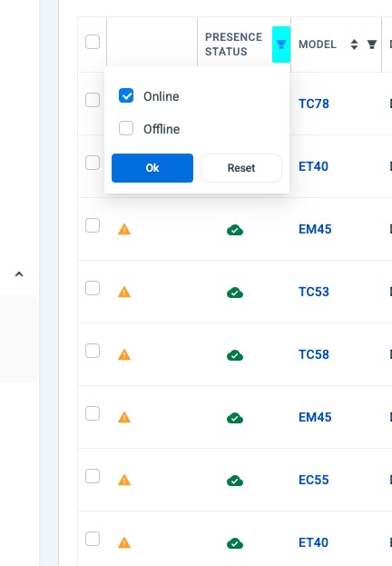This screenshot has width=392, height=566.
Task: Apply the filter with Ok button
Action: (x=152, y=168)
